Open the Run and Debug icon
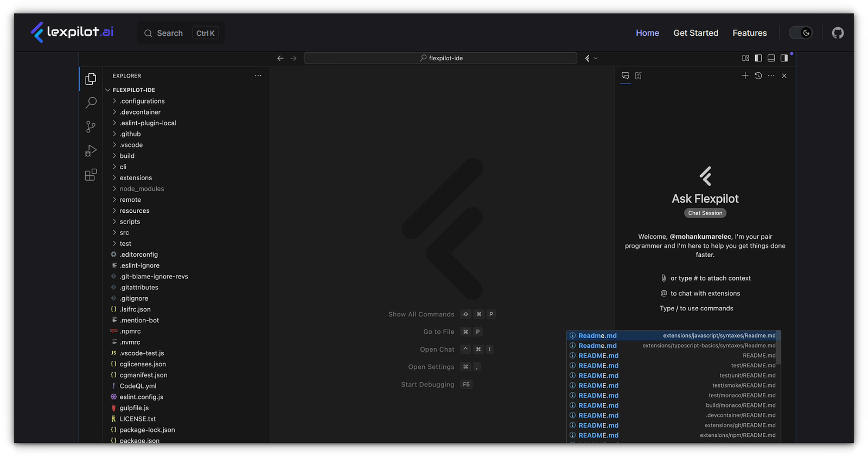Image resolution: width=868 pixels, height=458 pixels. tap(91, 151)
